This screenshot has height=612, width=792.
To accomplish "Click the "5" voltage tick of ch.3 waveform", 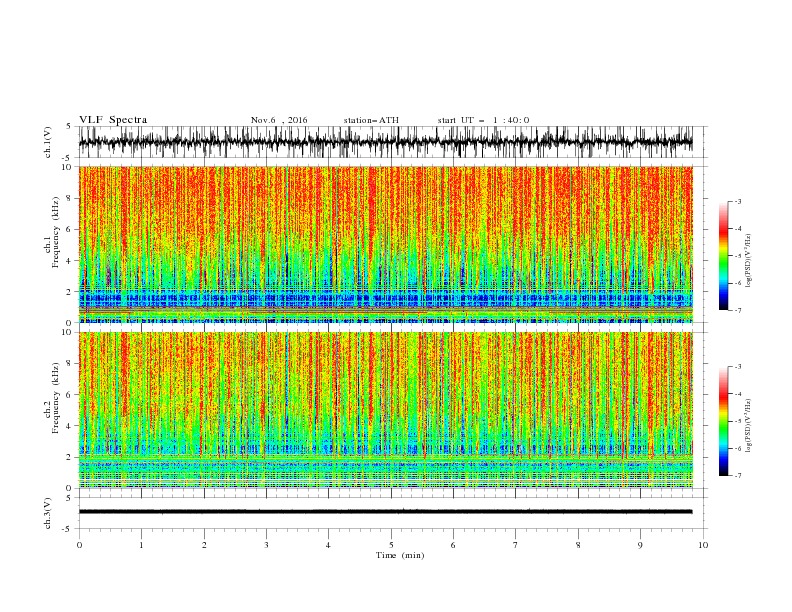I will (x=69, y=497).
